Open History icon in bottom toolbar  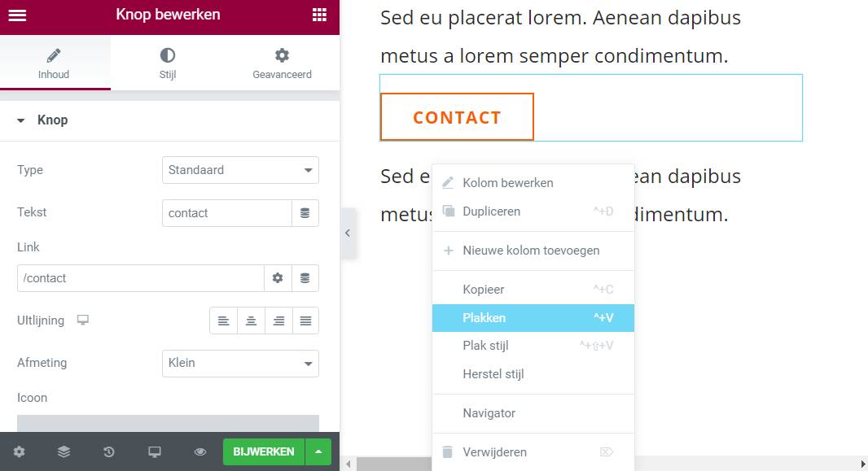(x=109, y=452)
